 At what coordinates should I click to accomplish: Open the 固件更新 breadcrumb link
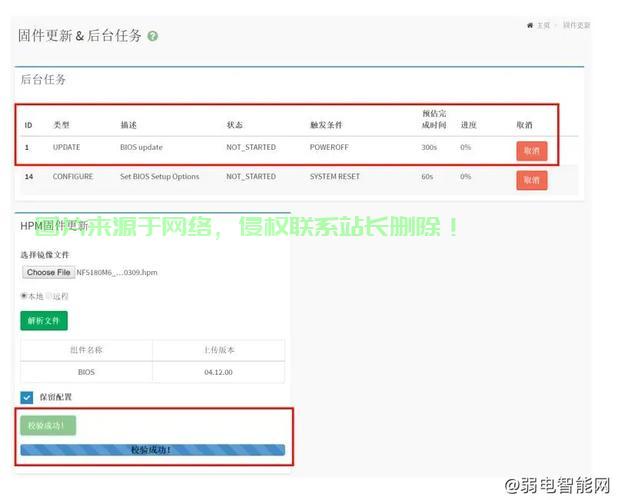(x=576, y=25)
